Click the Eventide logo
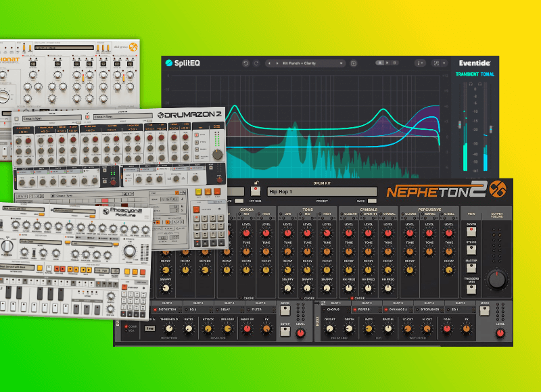Screen dimensions: 541x392 coord(475,63)
